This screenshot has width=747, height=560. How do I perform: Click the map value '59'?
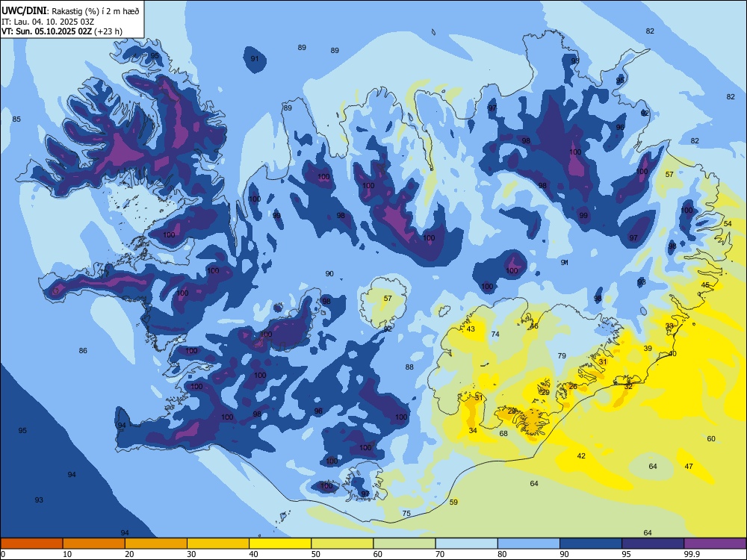[453, 502]
